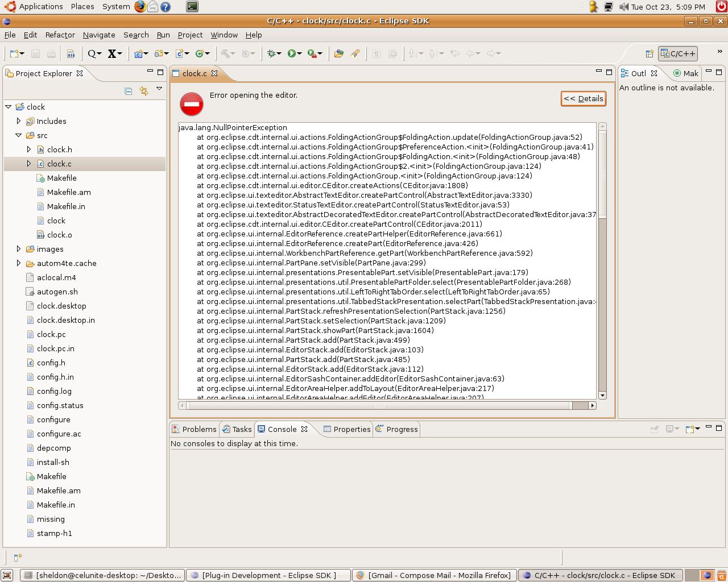The image size is (728, 582).
Task: Open the Refactor menu
Action: coord(60,35)
